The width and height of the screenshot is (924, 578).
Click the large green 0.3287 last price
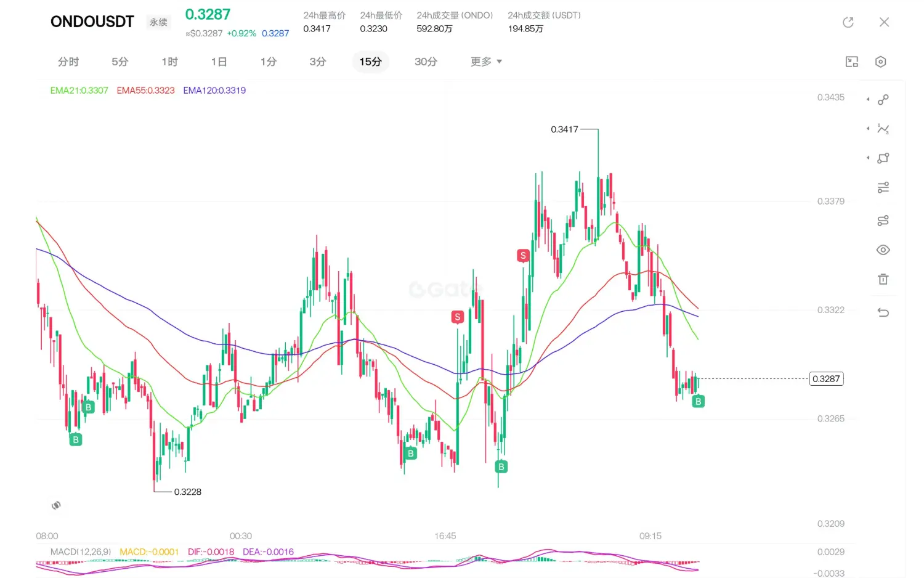tap(208, 15)
